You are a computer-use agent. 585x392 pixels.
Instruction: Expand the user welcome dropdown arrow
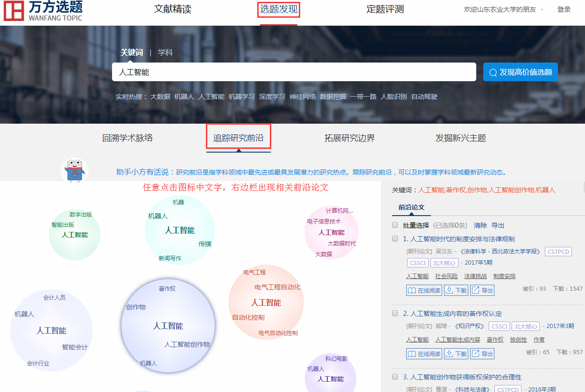pyautogui.click(x=542, y=10)
